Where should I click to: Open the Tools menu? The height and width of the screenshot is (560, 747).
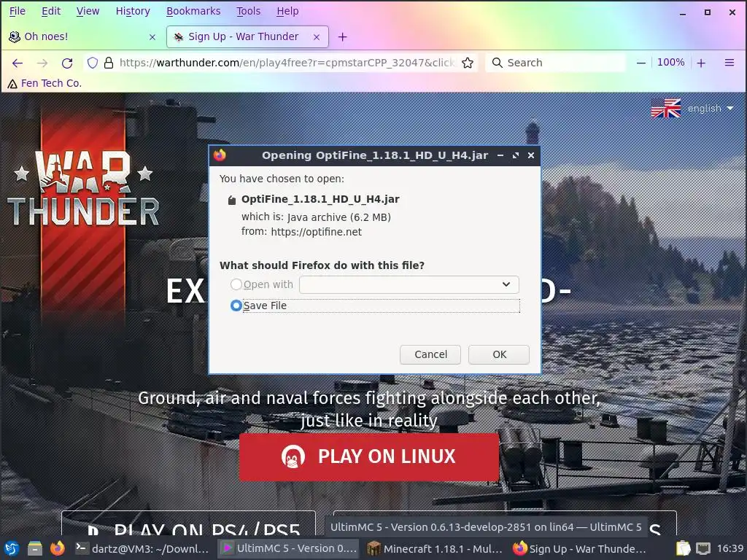tap(248, 11)
